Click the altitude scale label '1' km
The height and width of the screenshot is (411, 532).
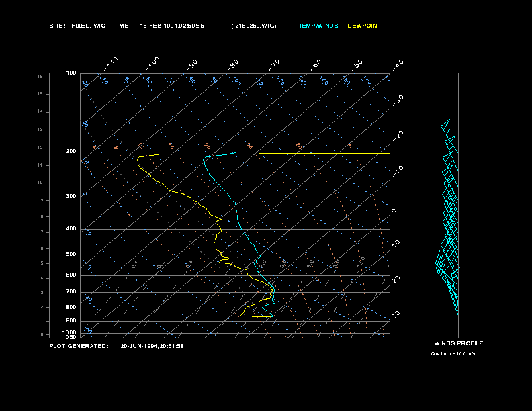pos(42,321)
